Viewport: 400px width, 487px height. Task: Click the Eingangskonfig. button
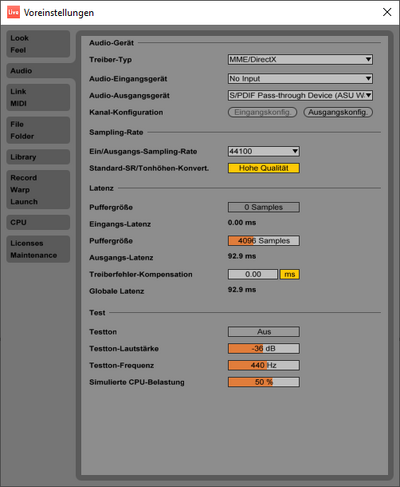(x=262, y=112)
